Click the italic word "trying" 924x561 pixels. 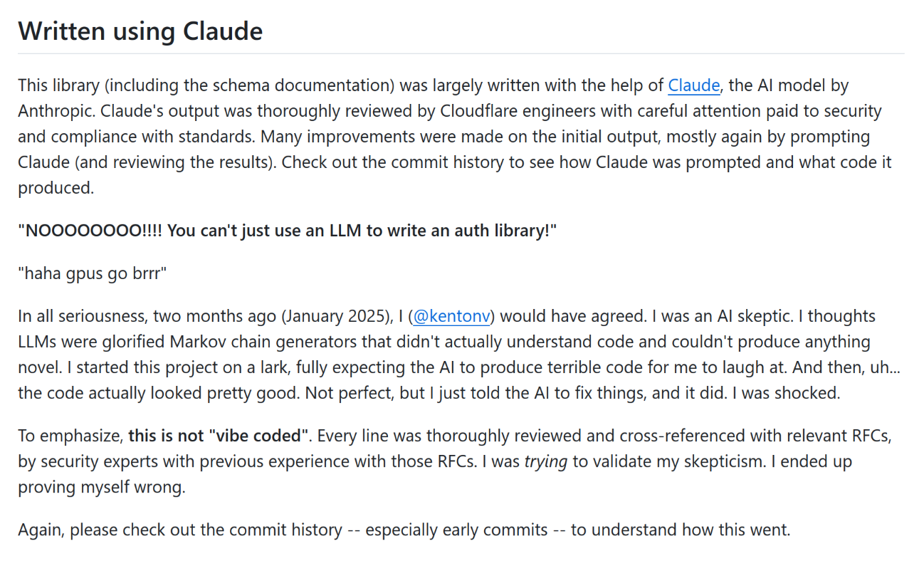(x=546, y=461)
